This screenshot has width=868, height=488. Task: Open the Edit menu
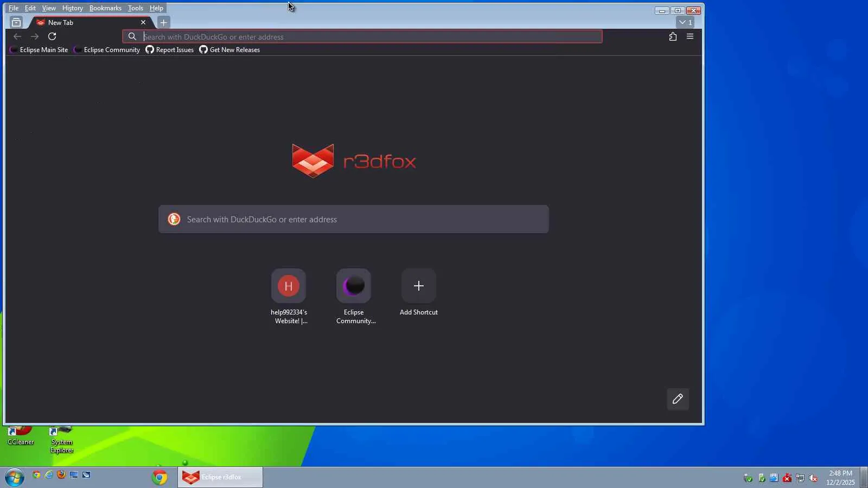click(30, 8)
